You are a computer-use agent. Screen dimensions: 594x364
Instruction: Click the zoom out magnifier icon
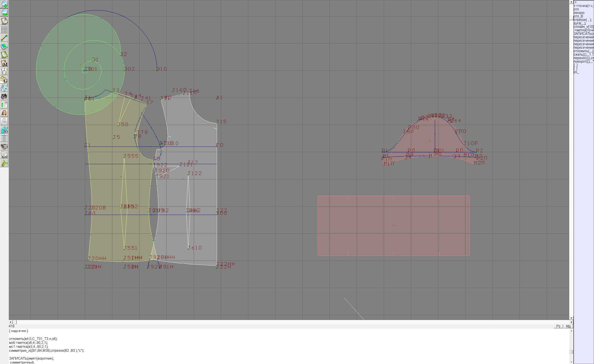pyautogui.click(x=4, y=13)
